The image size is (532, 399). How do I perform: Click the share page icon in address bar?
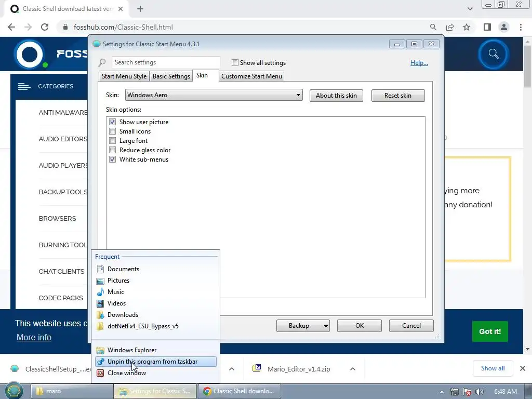(450, 27)
